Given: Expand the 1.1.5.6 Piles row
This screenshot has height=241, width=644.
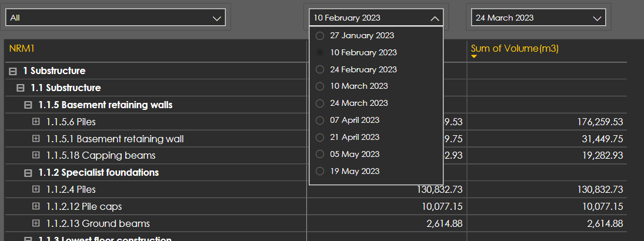Looking at the screenshot, I should pos(36,122).
